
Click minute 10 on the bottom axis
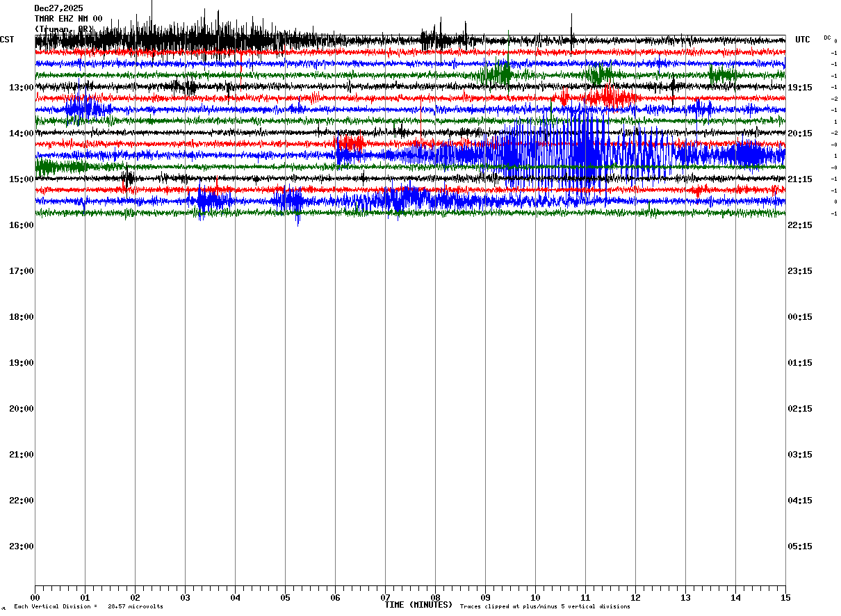coord(535,597)
